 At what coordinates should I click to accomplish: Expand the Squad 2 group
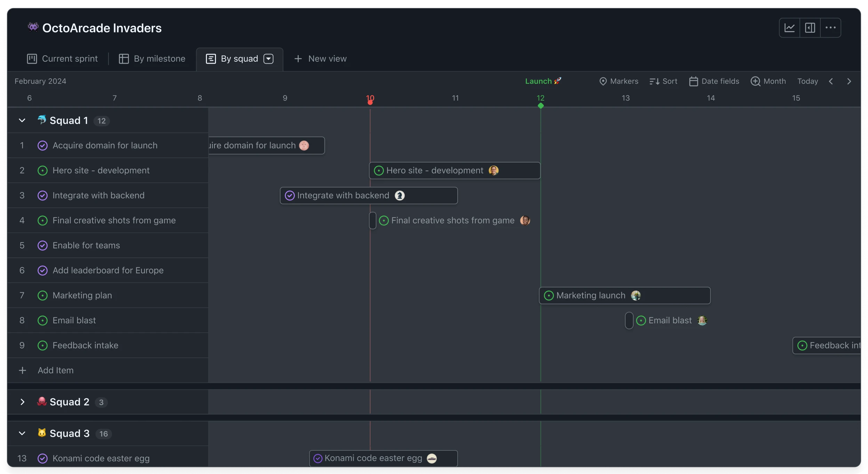tap(22, 402)
